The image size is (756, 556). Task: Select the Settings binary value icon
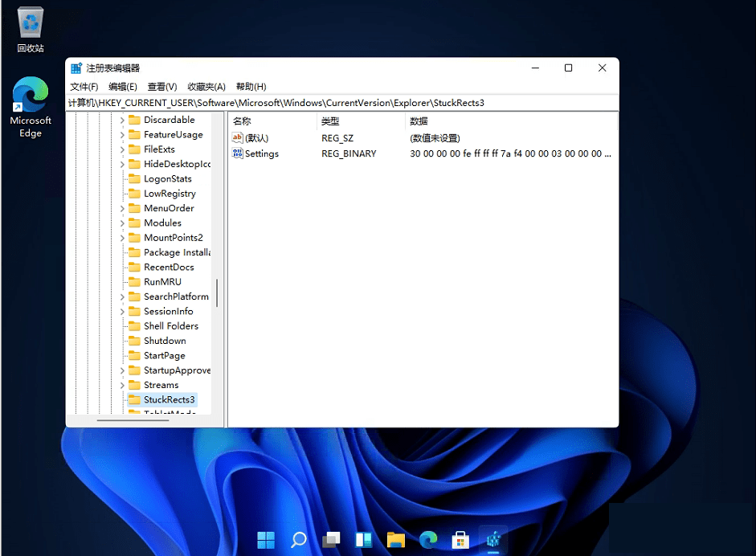pos(238,153)
